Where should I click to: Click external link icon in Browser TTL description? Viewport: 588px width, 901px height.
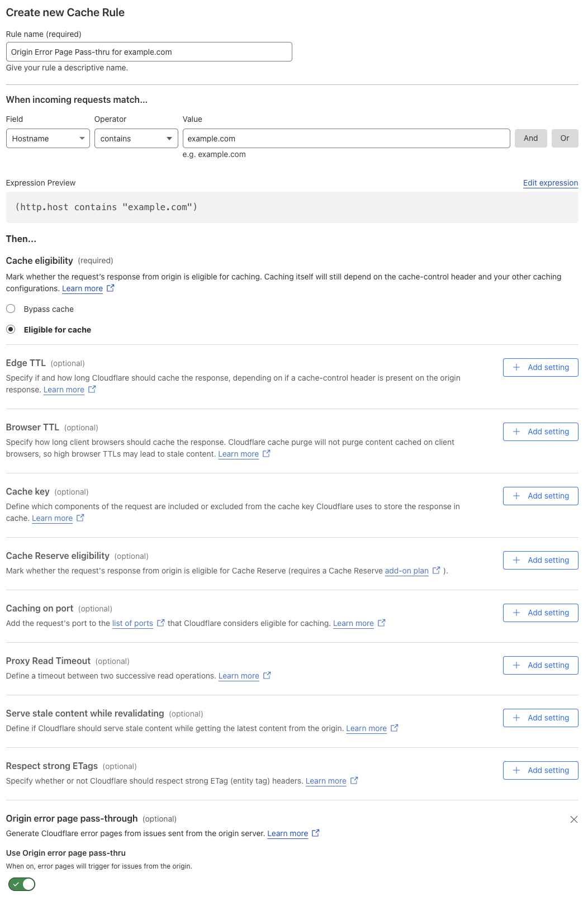coord(267,454)
